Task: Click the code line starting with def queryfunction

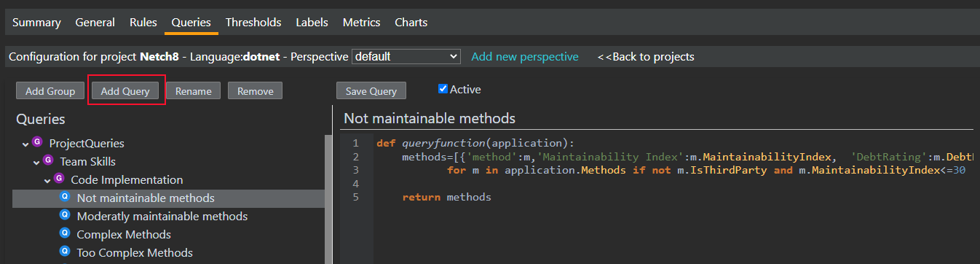Action: point(475,143)
